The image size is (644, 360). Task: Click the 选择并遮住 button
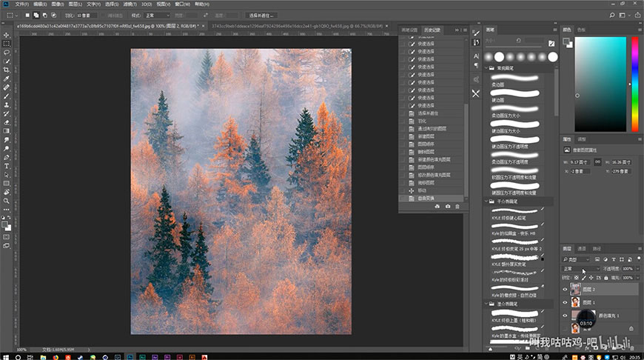pos(260,15)
